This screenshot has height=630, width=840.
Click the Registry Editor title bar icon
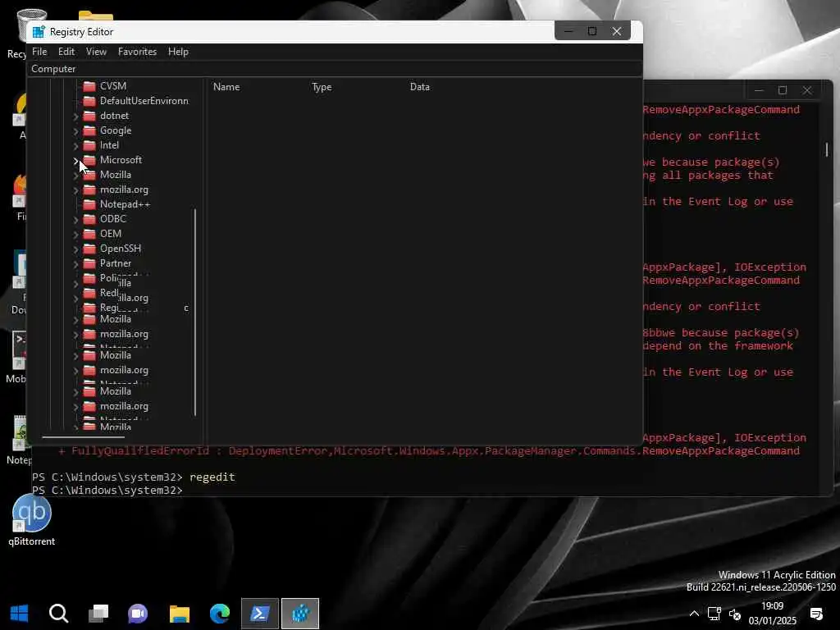pos(38,32)
